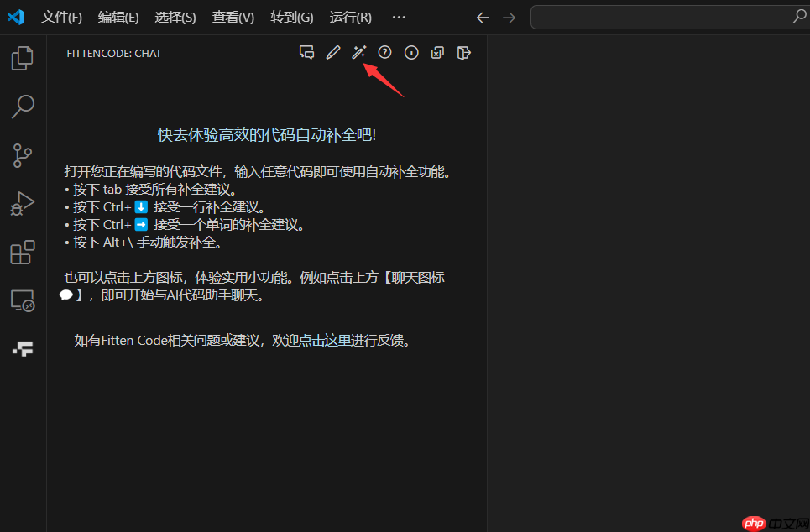Open the Extensions view
The width and height of the screenshot is (810, 532).
(x=22, y=252)
